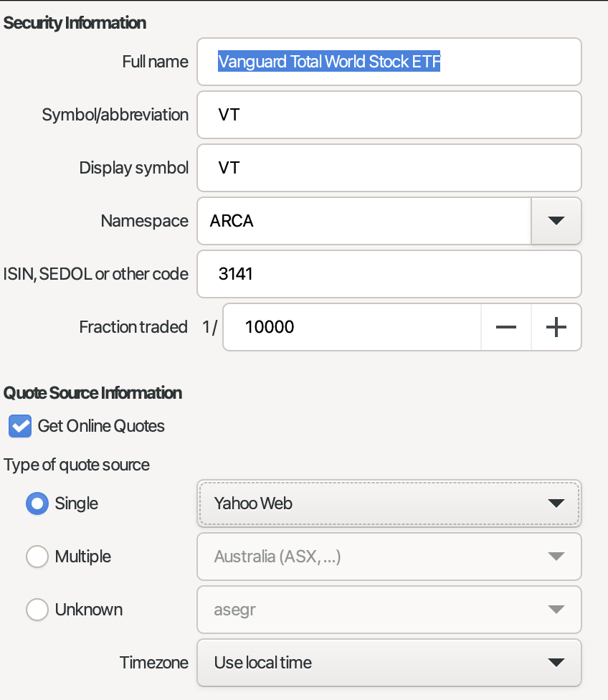608x700 pixels.
Task: Click the Type of quote source label
Action: pos(77,465)
